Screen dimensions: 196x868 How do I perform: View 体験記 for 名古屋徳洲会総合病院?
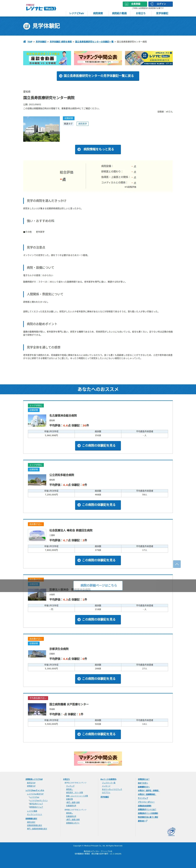[x=98, y=445]
